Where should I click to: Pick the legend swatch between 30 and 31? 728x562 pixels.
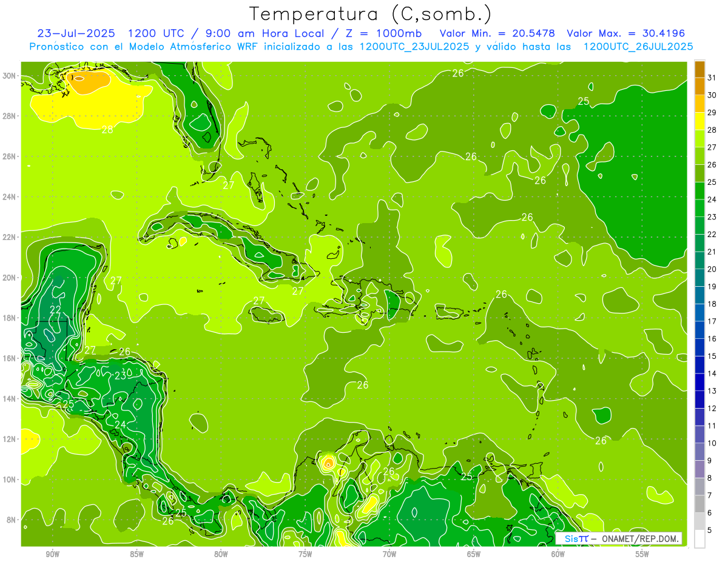pyautogui.click(x=699, y=86)
